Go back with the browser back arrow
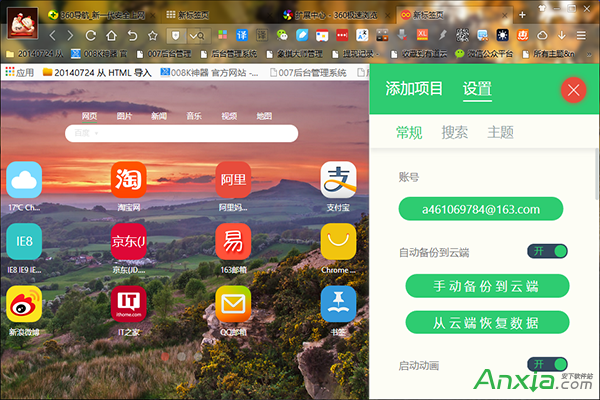The height and width of the screenshot is (400, 600). (x=53, y=36)
